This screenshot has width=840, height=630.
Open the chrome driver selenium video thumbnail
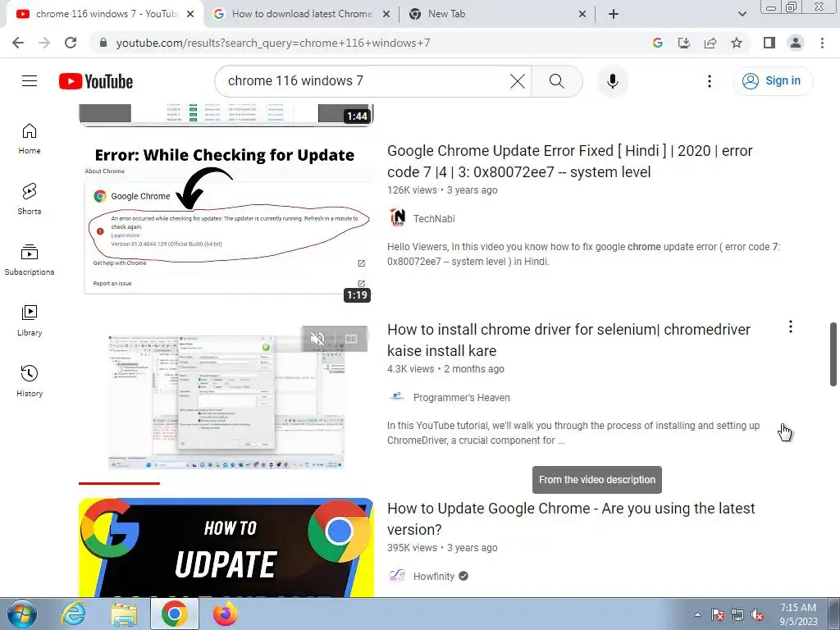pyautogui.click(x=226, y=400)
